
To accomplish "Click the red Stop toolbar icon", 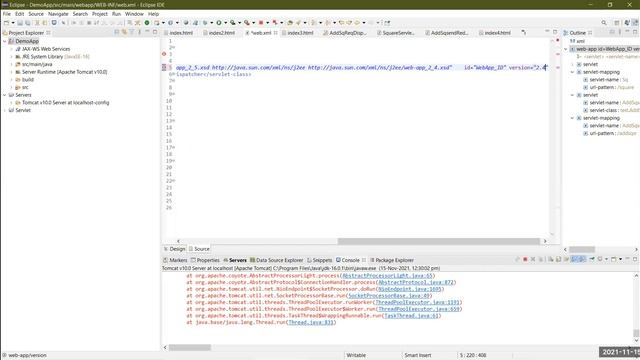I will click(x=261, y=23).
